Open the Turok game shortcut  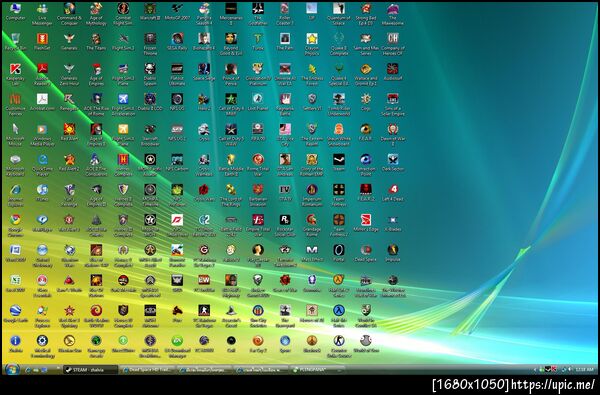tap(258, 42)
